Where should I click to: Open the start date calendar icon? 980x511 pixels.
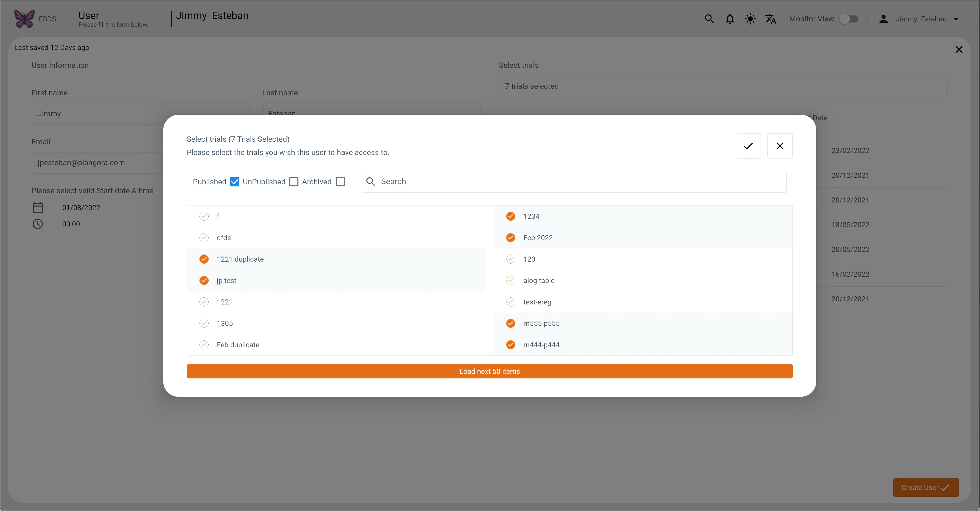point(38,208)
